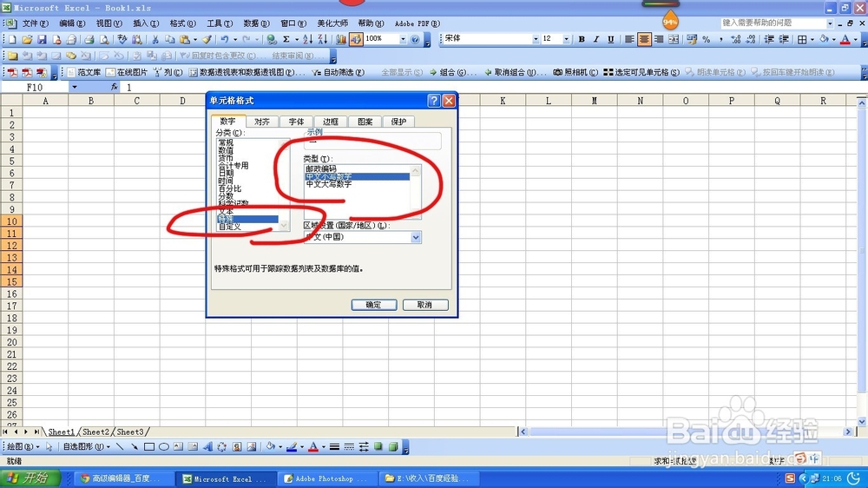Screen dimensions: 868x488
Task: Save the workbook using floppy icon
Action: coord(42,39)
